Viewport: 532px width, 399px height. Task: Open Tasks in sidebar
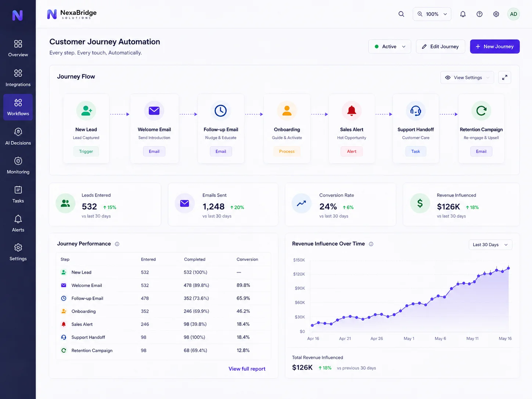[18, 195]
